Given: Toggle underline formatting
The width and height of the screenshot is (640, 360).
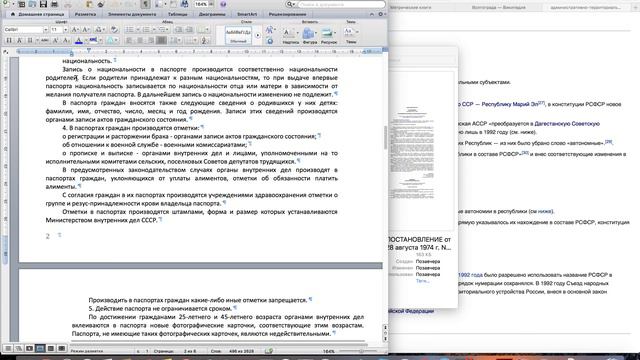Looking at the screenshot, I should (x=29, y=40).
